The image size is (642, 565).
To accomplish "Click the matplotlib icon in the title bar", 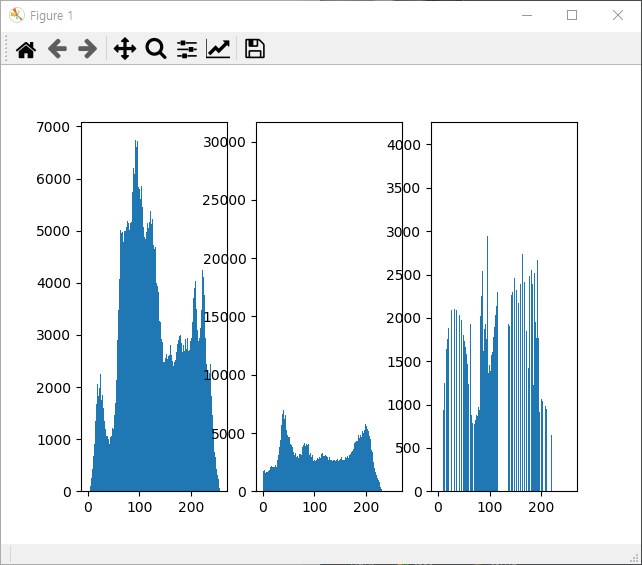I will pyautogui.click(x=17, y=15).
